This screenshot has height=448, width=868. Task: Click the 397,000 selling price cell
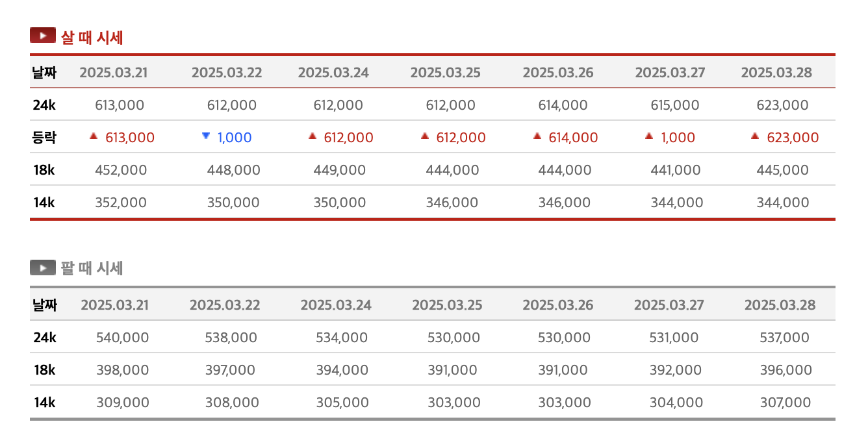click(x=230, y=370)
